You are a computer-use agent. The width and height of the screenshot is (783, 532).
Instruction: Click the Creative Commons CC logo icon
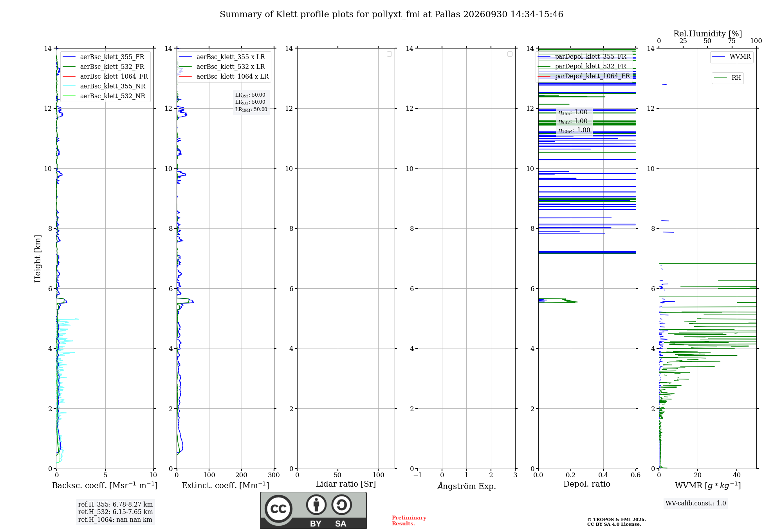point(278,509)
